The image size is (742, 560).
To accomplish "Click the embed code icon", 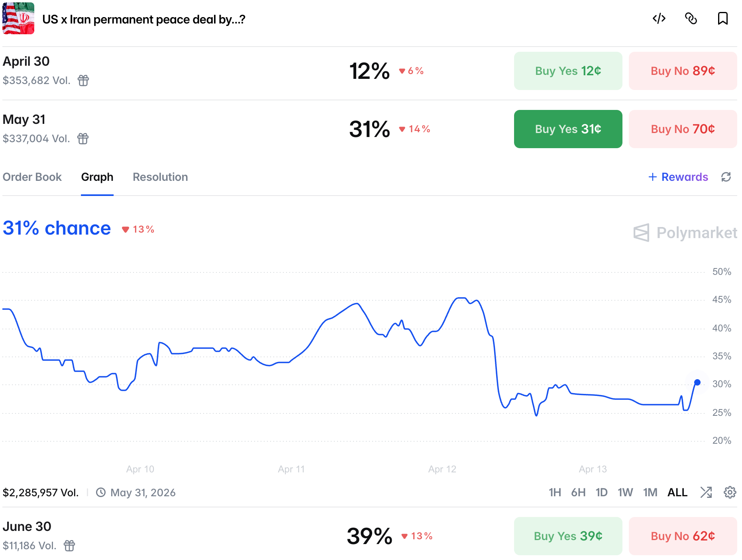I will [x=659, y=18].
